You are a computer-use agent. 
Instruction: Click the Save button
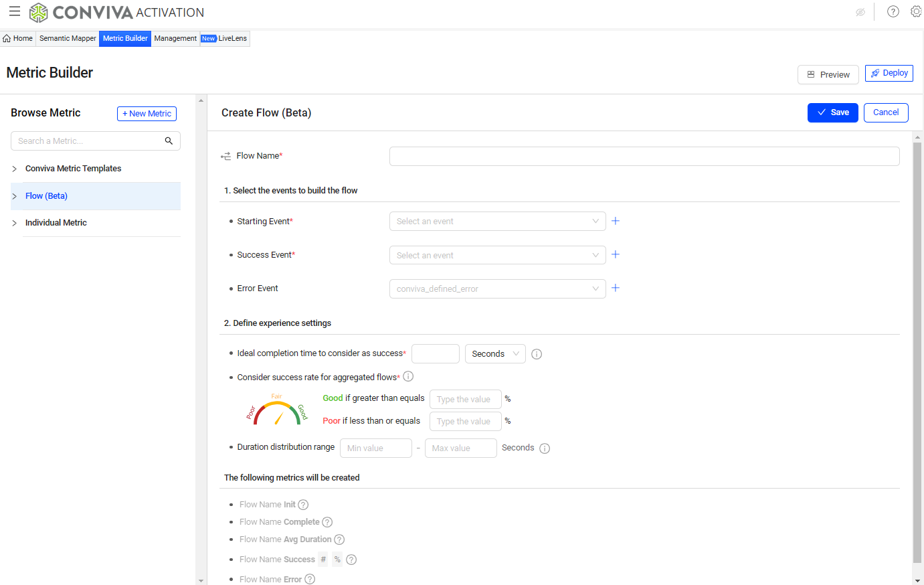832,112
